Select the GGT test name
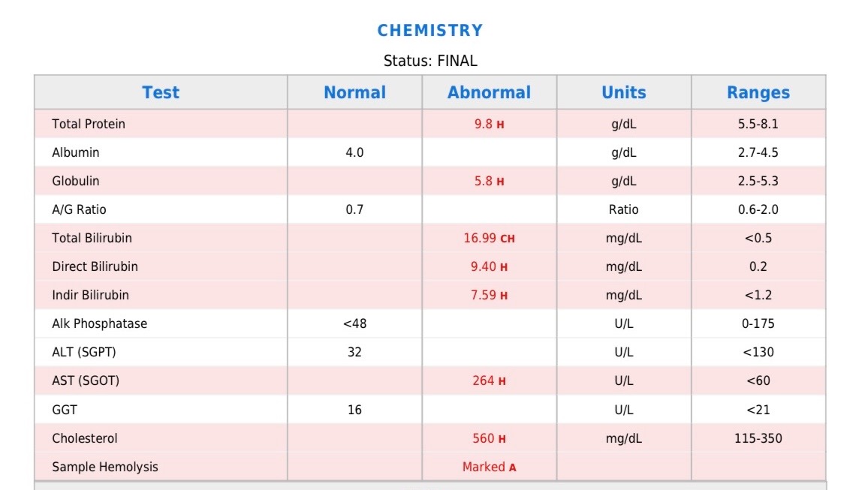The width and height of the screenshot is (868, 490). (x=65, y=410)
